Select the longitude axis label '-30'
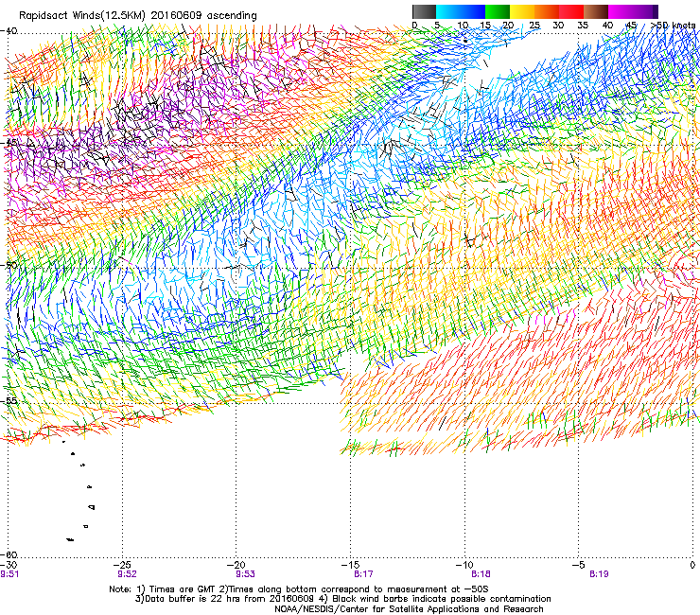This screenshot has height=615, width=700. [9, 566]
